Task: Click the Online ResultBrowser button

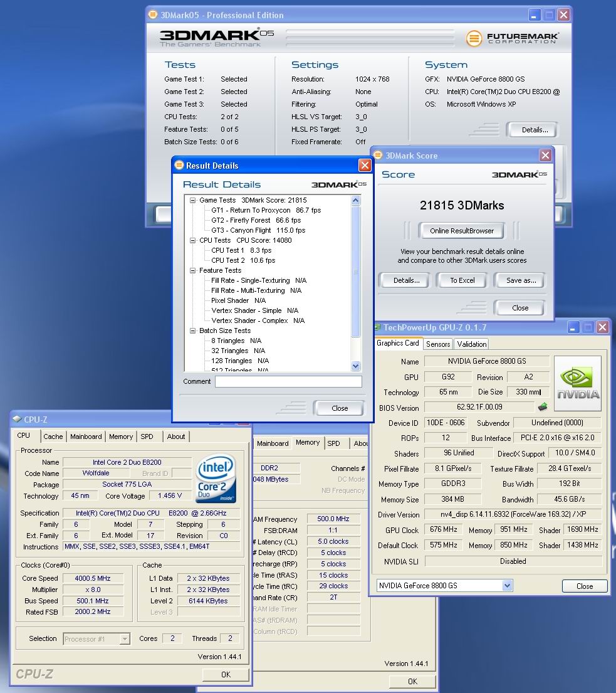Action: pyautogui.click(x=462, y=231)
